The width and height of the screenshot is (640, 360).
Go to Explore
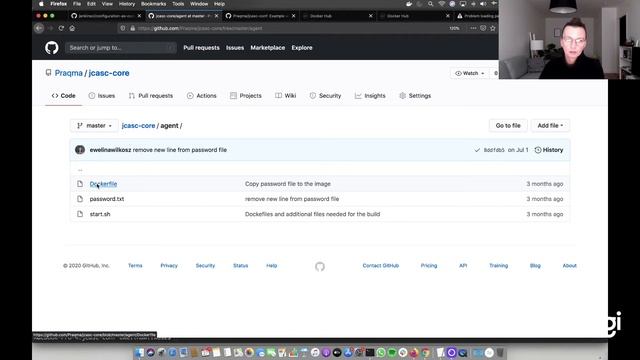pos(302,48)
